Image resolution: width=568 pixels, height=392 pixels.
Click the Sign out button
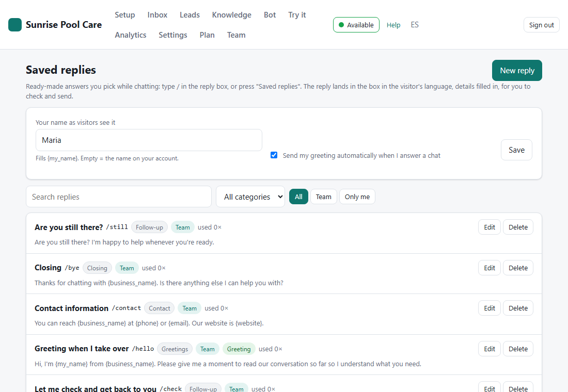click(x=541, y=25)
